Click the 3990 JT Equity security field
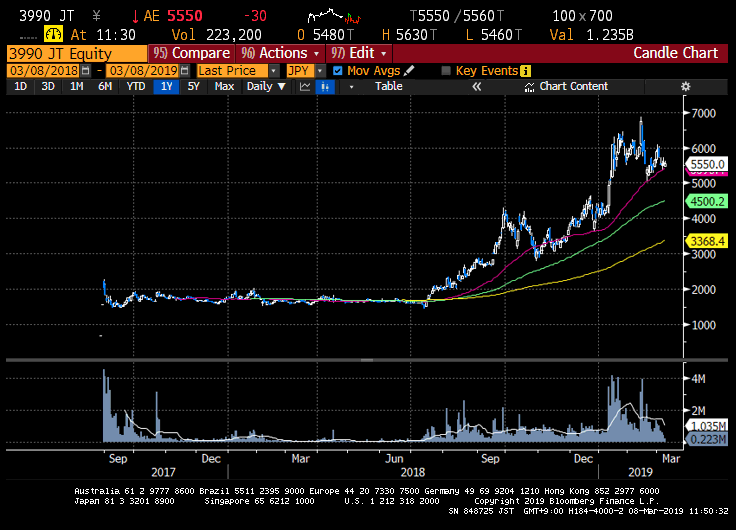Image resolution: width=736 pixels, height=530 pixels. coord(74,53)
